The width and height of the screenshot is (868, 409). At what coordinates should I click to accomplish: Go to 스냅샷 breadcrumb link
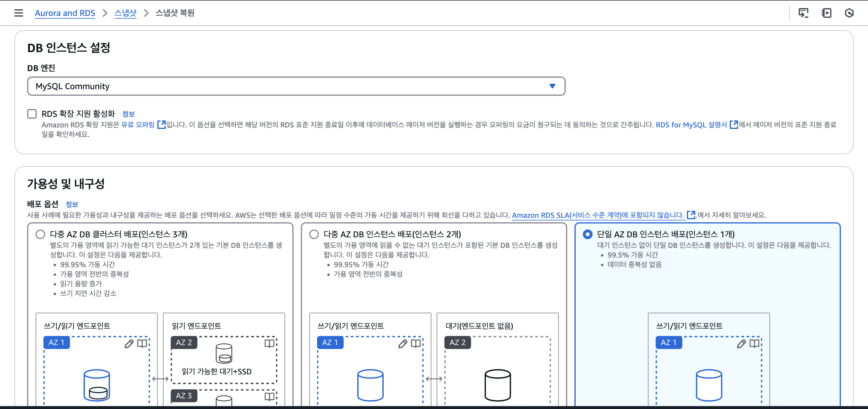click(x=125, y=13)
